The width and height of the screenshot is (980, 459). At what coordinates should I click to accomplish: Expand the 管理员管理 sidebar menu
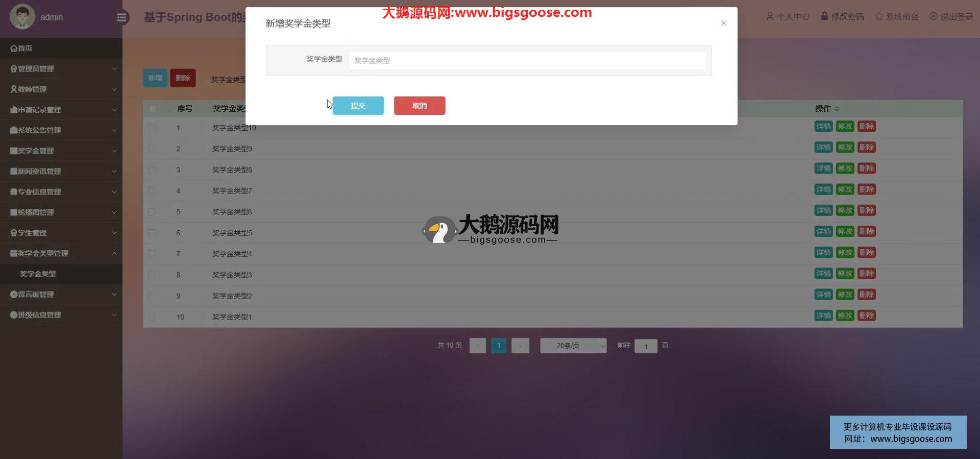coord(61,69)
